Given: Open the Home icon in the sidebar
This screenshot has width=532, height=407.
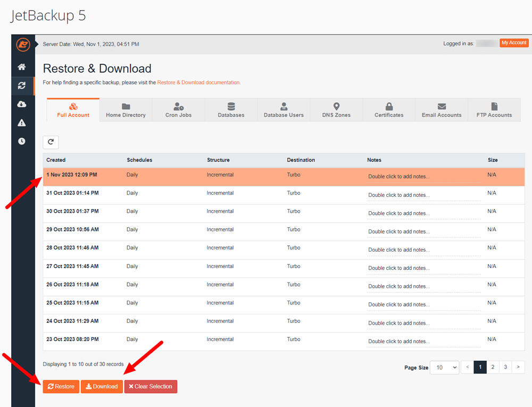Looking at the screenshot, I should click(x=22, y=67).
